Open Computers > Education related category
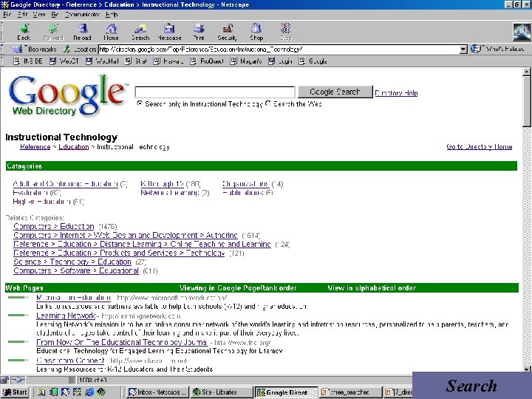The image size is (532, 399). (x=54, y=226)
